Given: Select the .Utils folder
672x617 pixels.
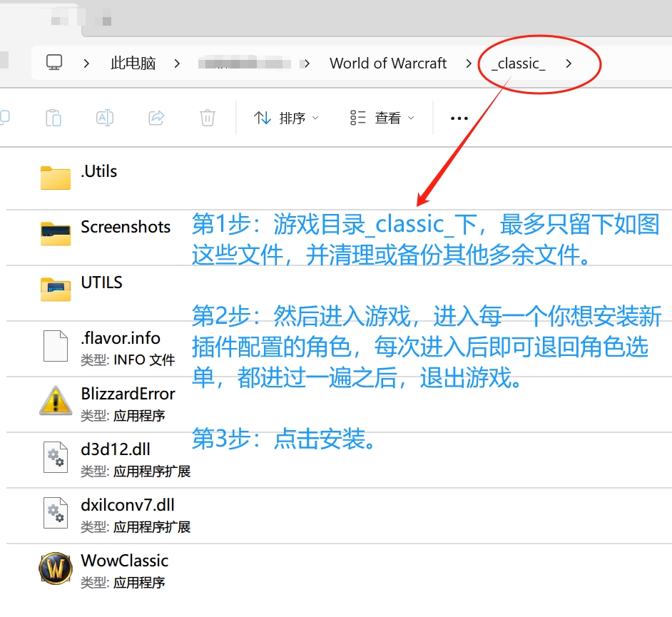Looking at the screenshot, I should click(98, 172).
